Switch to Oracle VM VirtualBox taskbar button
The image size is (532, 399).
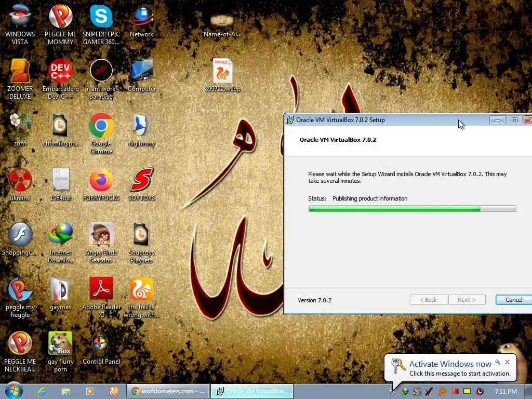(252, 391)
